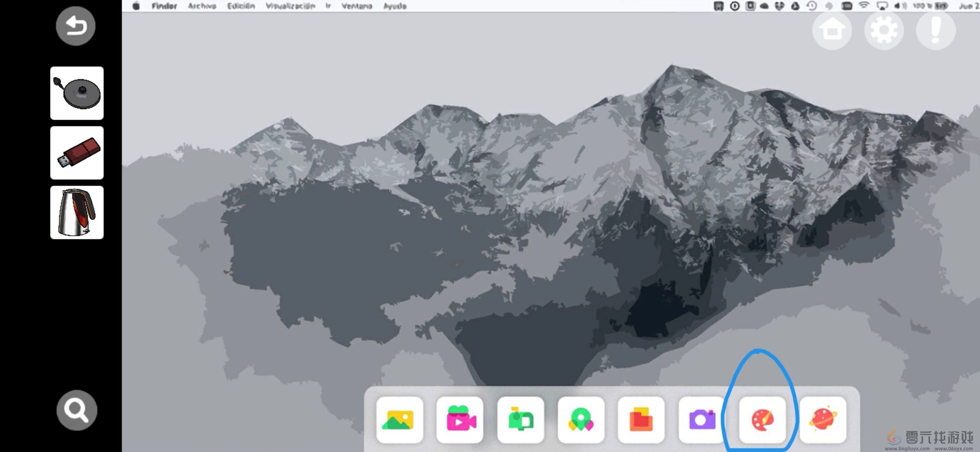The height and width of the screenshot is (452, 980).
Task: Open the green mailbox app
Action: click(x=520, y=420)
